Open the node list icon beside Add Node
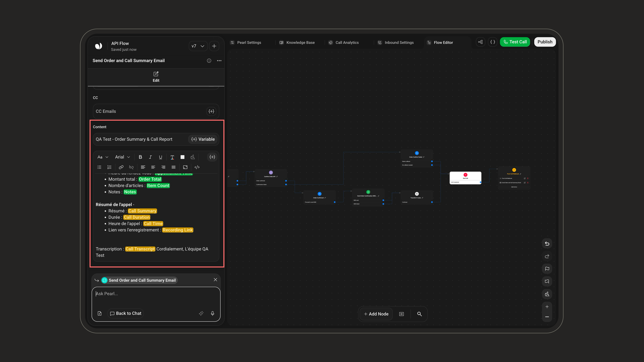This screenshot has height=362, width=644. [401, 314]
